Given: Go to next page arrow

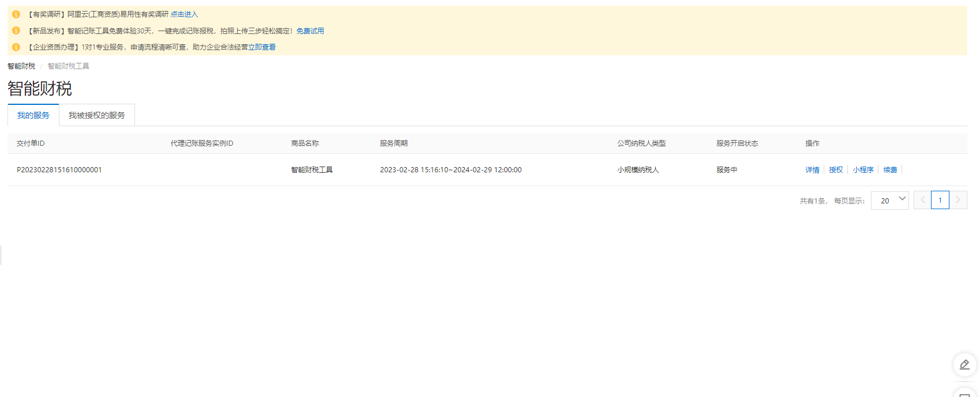Looking at the screenshot, I should [958, 200].
